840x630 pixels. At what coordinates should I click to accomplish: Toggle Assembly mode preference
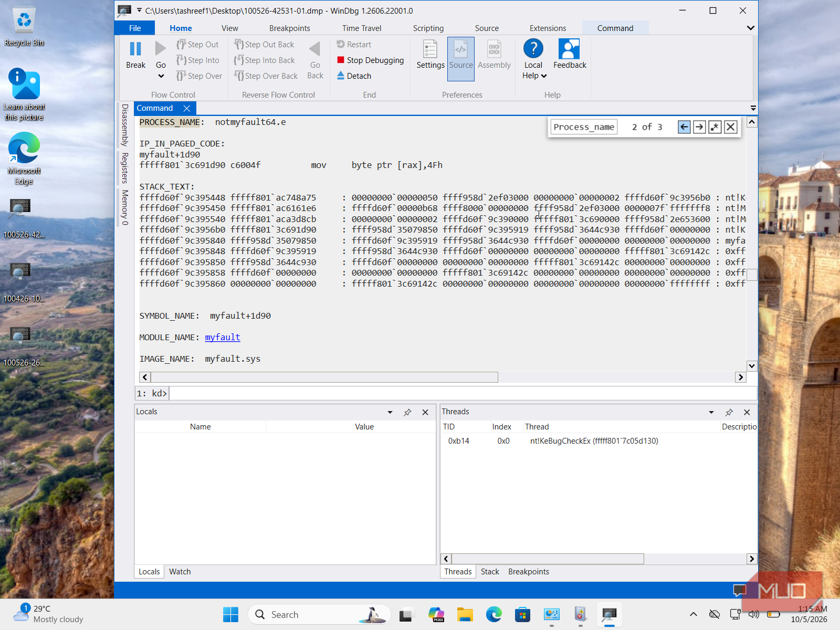coord(494,55)
